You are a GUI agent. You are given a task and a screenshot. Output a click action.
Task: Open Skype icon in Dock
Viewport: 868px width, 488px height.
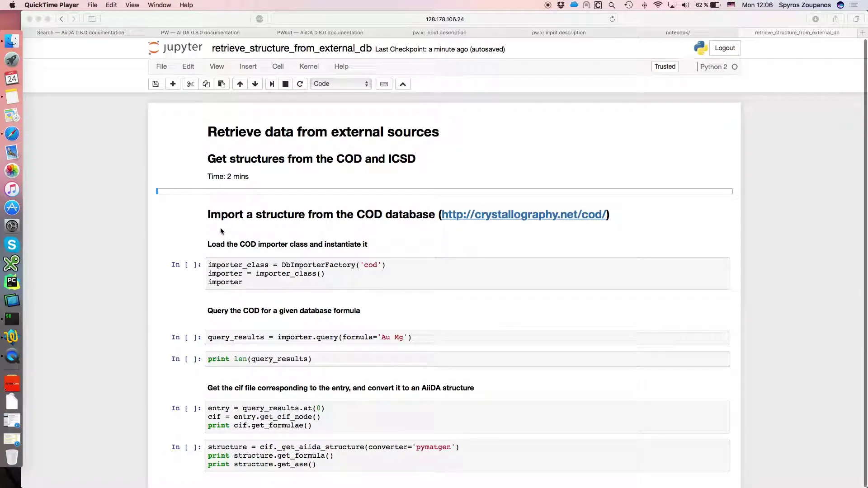12,245
